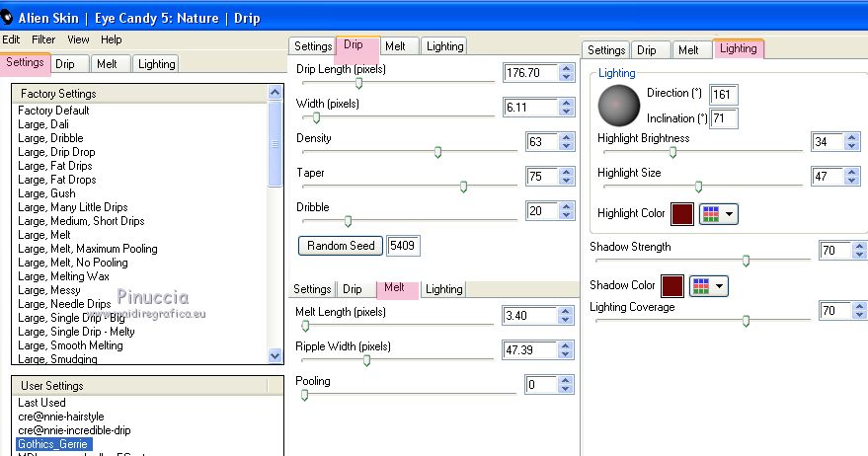Click the Factory Settings list scroll-down arrow

coord(276,356)
